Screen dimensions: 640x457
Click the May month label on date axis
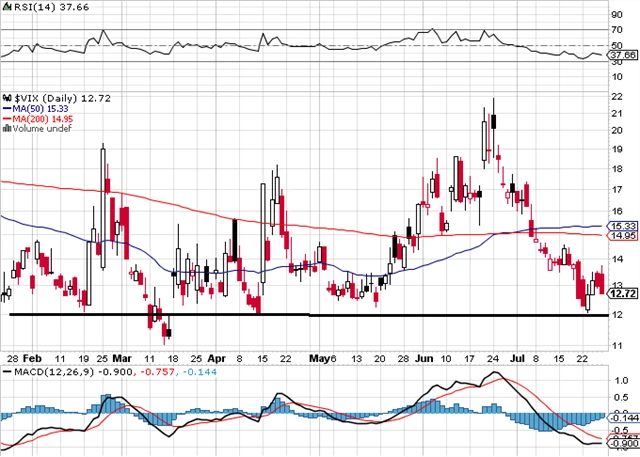(x=320, y=358)
